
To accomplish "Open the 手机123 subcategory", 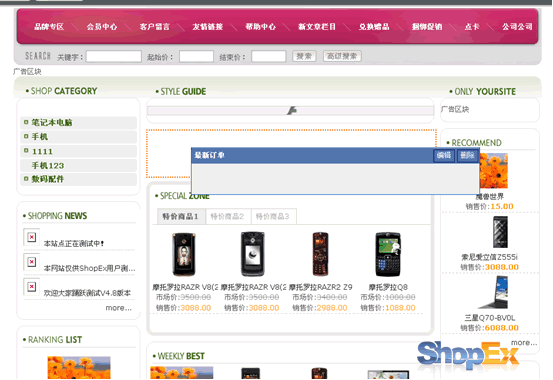I will [48, 165].
